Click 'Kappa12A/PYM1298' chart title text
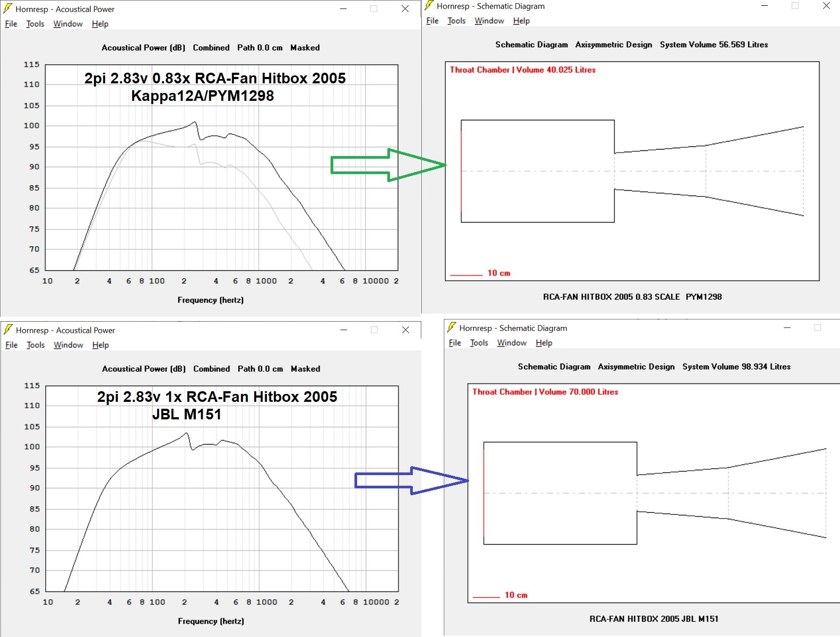840x637 pixels. point(203,96)
